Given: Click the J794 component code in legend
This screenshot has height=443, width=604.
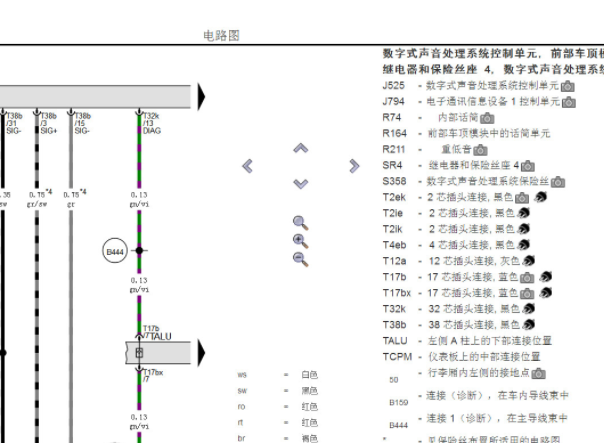Looking at the screenshot, I should tap(393, 102).
